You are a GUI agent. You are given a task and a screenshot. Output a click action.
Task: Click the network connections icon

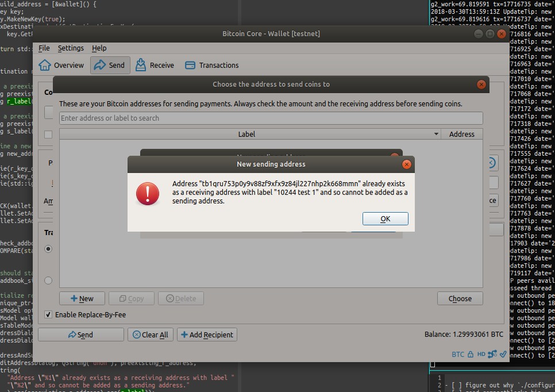[x=492, y=354]
